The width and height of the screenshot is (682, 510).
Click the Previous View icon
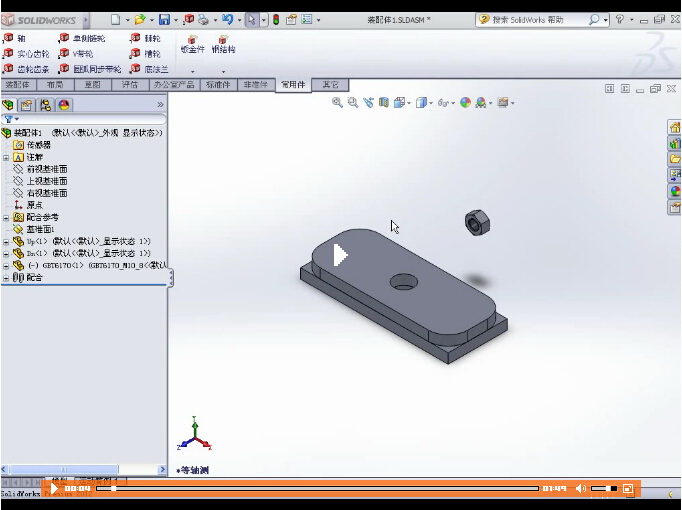click(x=368, y=103)
